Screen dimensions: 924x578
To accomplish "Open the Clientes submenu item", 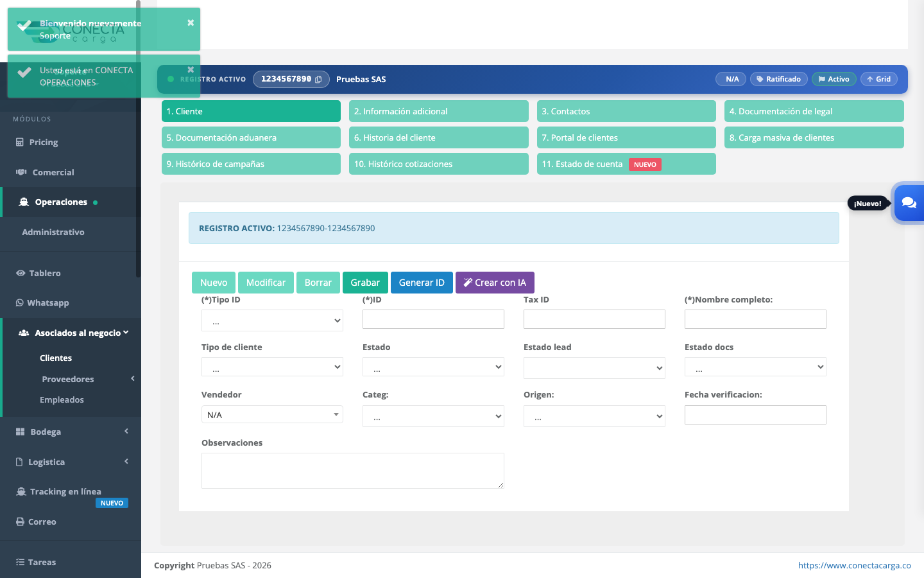I will click(x=56, y=358).
